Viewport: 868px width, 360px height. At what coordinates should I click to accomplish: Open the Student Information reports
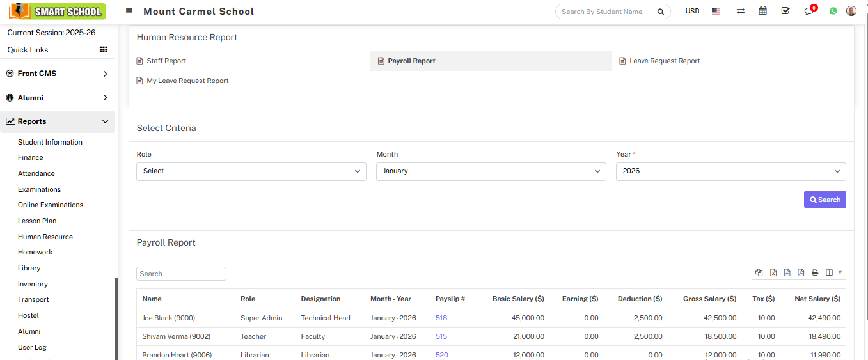pos(50,142)
